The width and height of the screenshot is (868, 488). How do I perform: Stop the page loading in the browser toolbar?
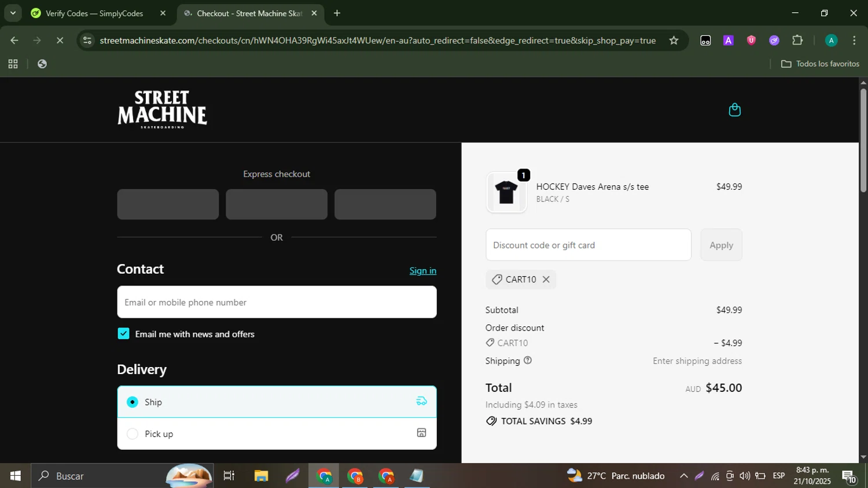[x=60, y=40]
